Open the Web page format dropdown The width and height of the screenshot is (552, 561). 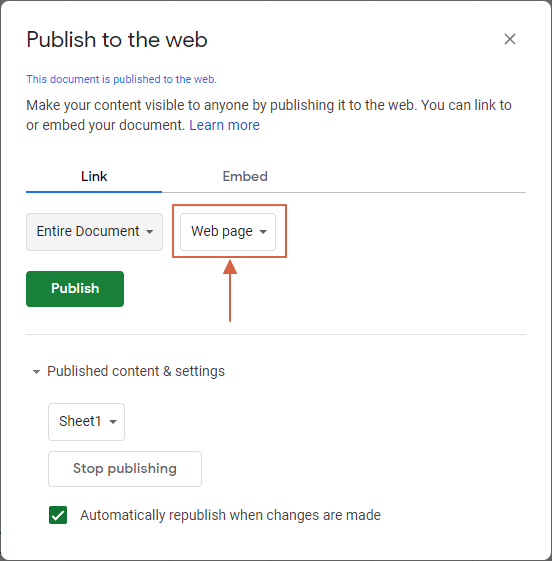click(228, 232)
